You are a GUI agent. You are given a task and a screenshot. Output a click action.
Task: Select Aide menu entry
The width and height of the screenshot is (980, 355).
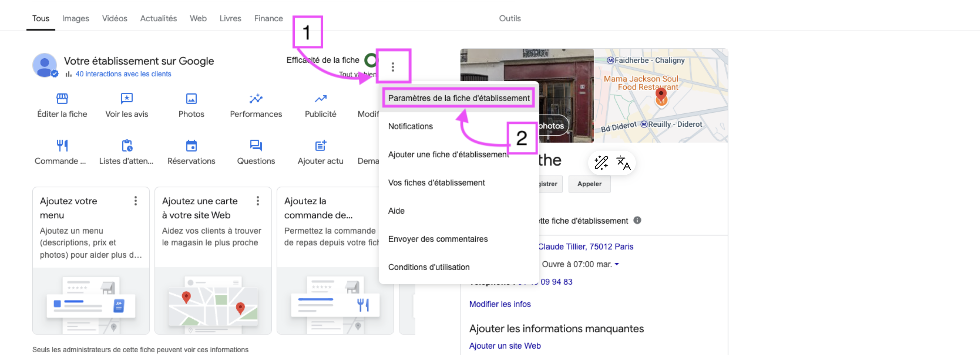click(x=458, y=211)
